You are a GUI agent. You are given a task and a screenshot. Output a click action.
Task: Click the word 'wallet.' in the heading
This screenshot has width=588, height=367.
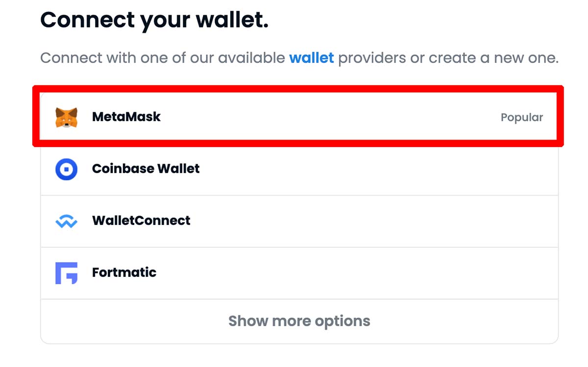click(232, 20)
